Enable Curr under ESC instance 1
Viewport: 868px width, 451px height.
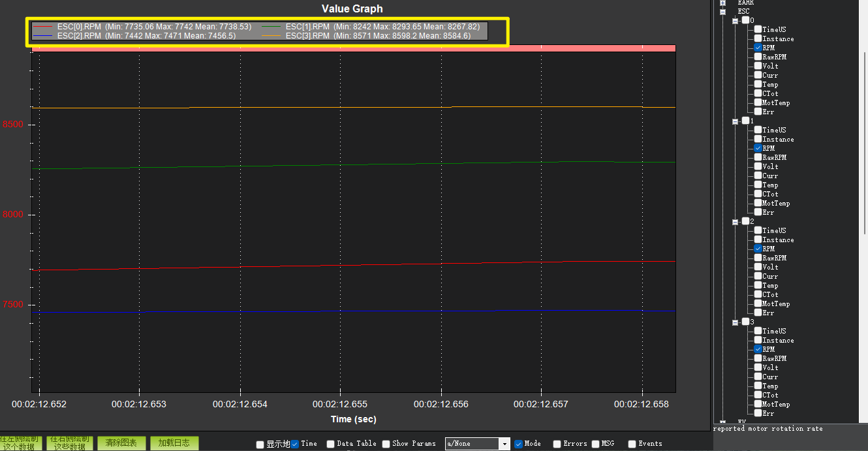758,176
